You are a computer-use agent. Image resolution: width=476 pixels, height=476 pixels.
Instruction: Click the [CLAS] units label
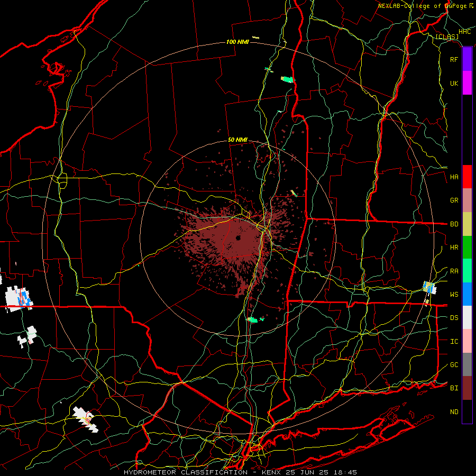tap(447, 37)
